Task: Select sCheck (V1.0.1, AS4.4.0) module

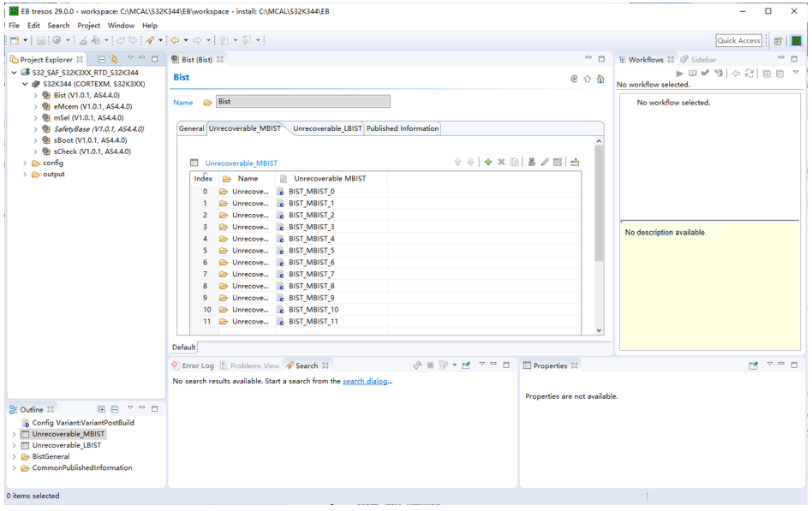Action: (93, 152)
